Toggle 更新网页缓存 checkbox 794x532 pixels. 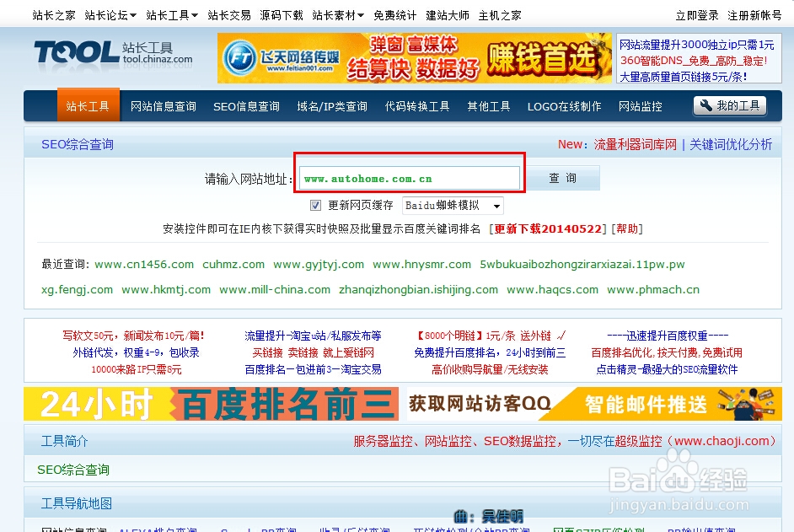pos(315,205)
